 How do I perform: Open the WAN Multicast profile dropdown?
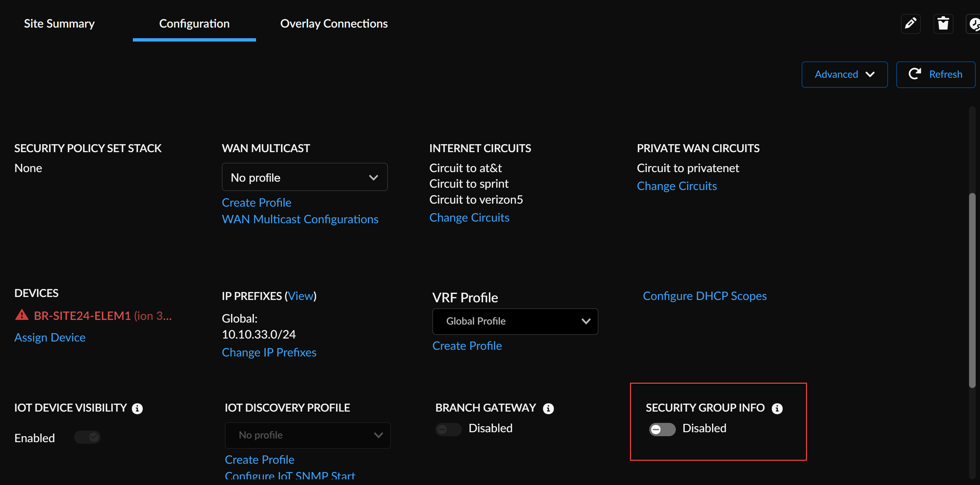[304, 177]
